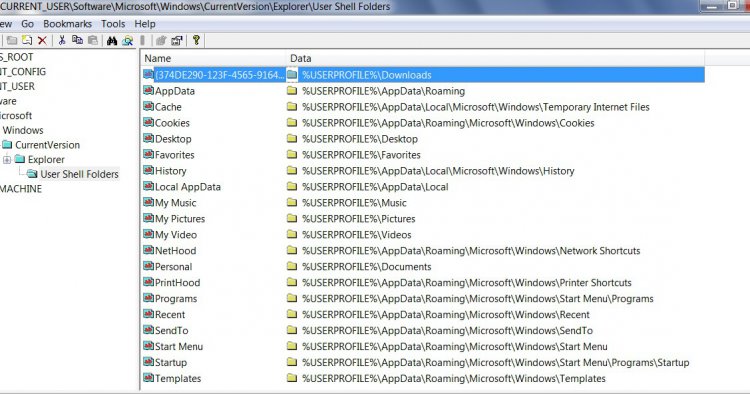750x394 pixels.
Task: Click the value icon beside Templates
Action: tap(148, 378)
